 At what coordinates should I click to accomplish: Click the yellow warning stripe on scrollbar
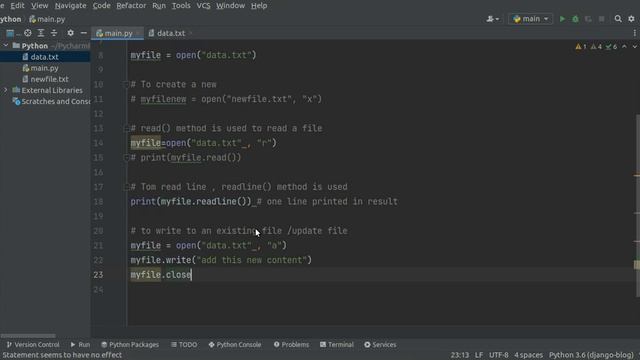(x=637, y=265)
